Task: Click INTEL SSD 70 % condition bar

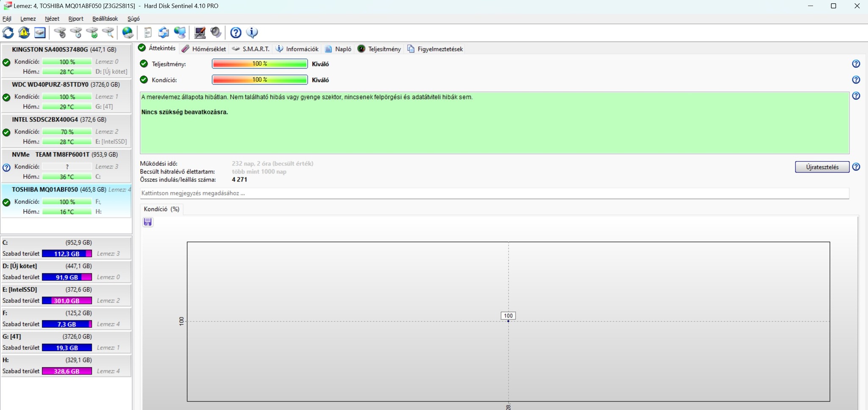Action: pyautogui.click(x=67, y=132)
